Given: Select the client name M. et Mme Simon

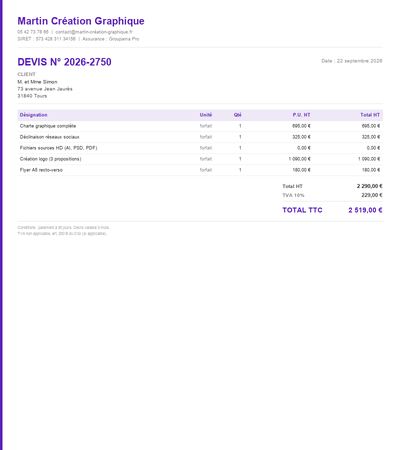Looking at the screenshot, I should pyautogui.click(x=37, y=82).
